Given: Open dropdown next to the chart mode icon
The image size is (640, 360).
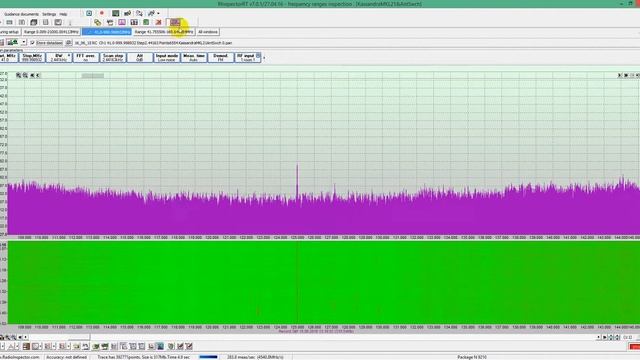Looking at the screenshot, I should (x=24, y=42).
